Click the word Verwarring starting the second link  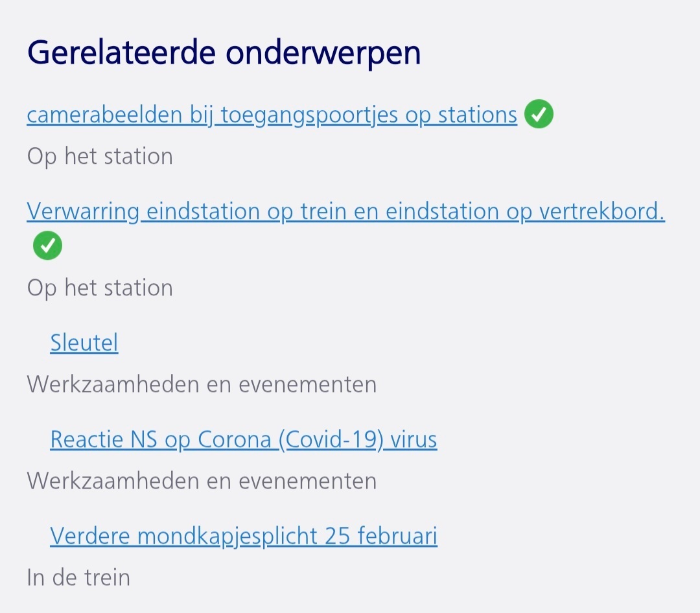(x=83, y=212)
